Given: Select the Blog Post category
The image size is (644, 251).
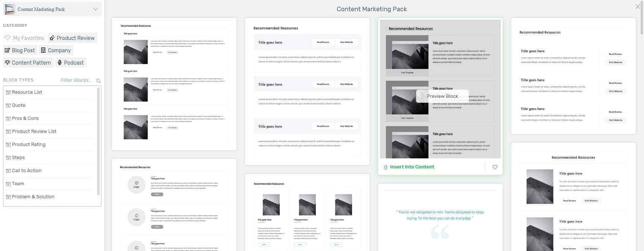Looking at the screenshot, I should click(20, 50).
